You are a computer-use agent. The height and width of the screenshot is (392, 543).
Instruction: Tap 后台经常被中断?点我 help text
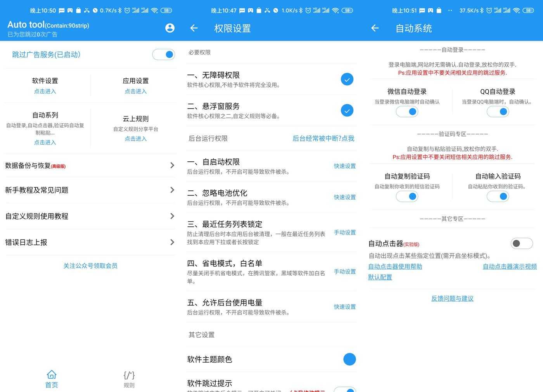(x=323, y=138)
